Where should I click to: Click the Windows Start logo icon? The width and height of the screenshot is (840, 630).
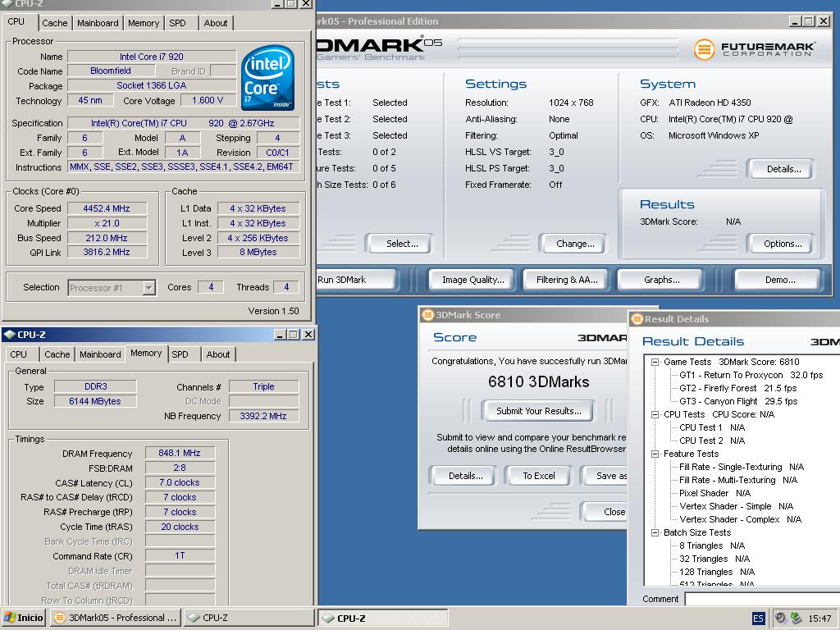[9, 618]
